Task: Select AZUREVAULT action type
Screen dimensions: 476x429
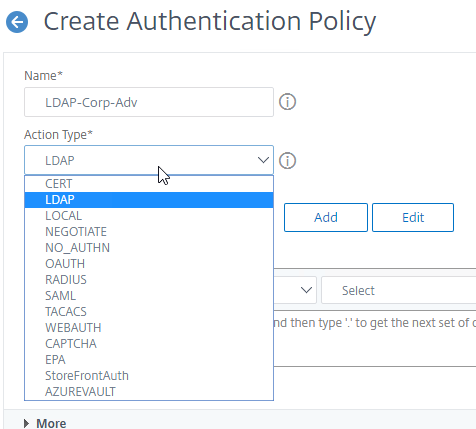Action: click(149, 392)
